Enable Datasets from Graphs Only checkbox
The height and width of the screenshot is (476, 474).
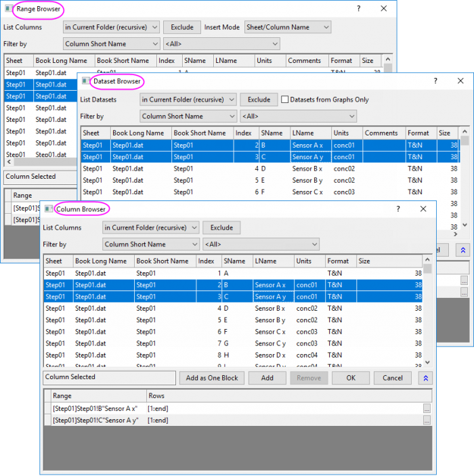(x=284, y=100)
